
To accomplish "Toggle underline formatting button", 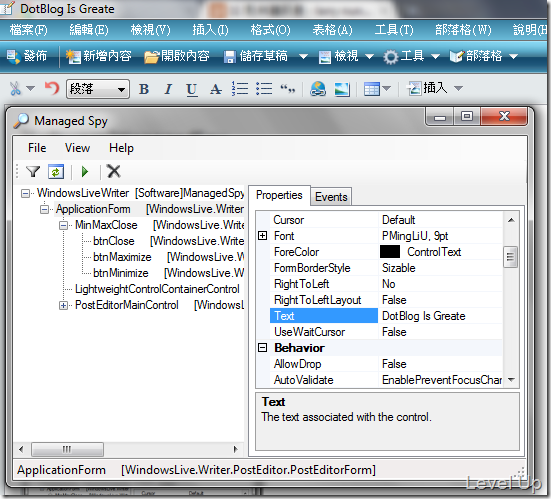I will pyautogui.click(x=192, y=90).
